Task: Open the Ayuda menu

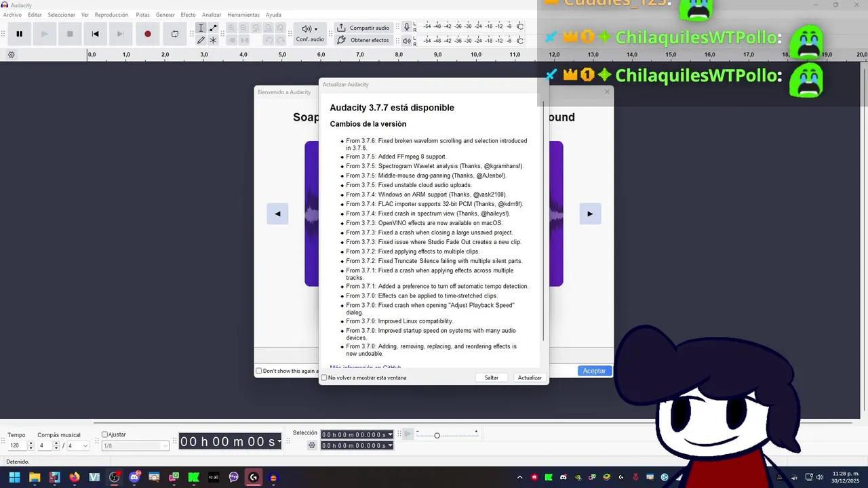Action: [273, 15]
